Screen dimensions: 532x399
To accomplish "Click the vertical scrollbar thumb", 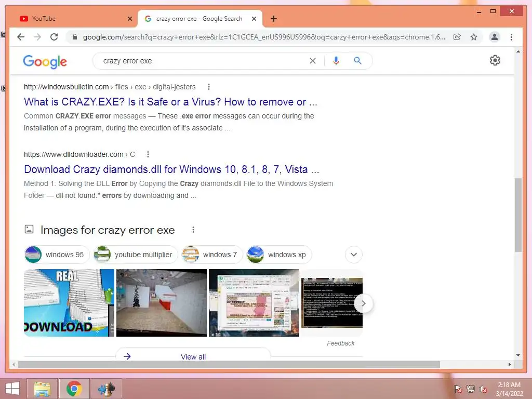I will [x=518, y=215].
